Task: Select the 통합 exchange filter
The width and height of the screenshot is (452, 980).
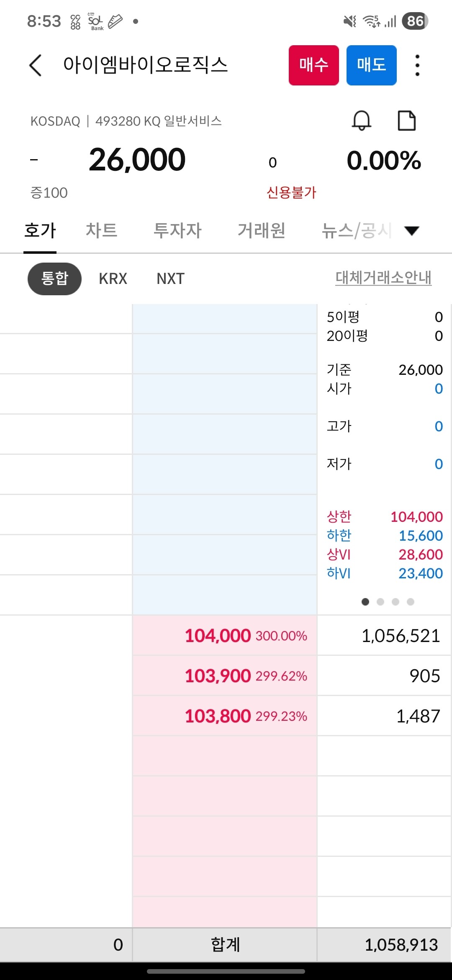Action: click(54, 279)
